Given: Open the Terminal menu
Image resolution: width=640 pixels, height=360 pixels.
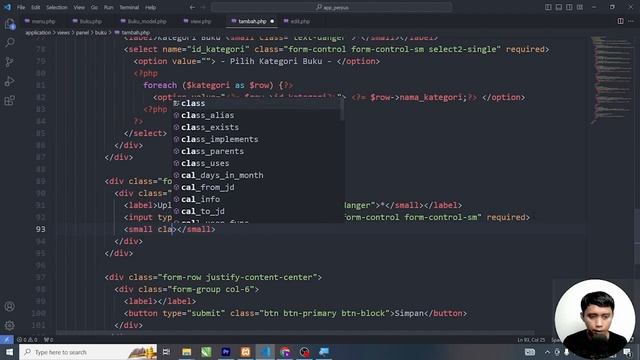Looking at the screenshot, I should pos(129,7).
